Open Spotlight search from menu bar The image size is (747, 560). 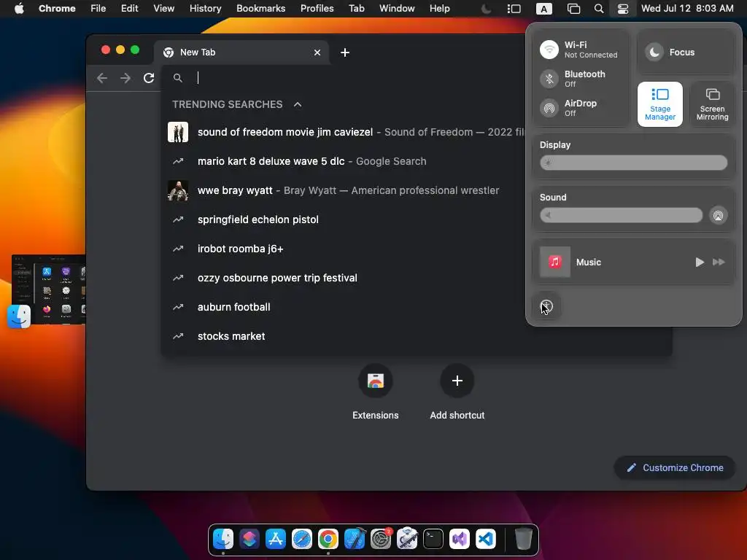(599, 8)
